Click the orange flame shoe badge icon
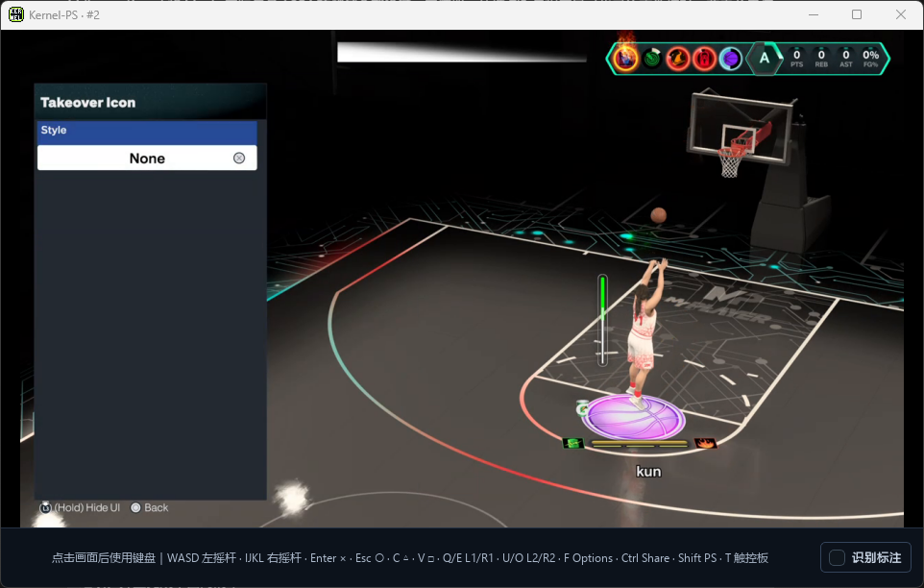The width and height of the screenshot is (924, 588). (x=678, y=59)
